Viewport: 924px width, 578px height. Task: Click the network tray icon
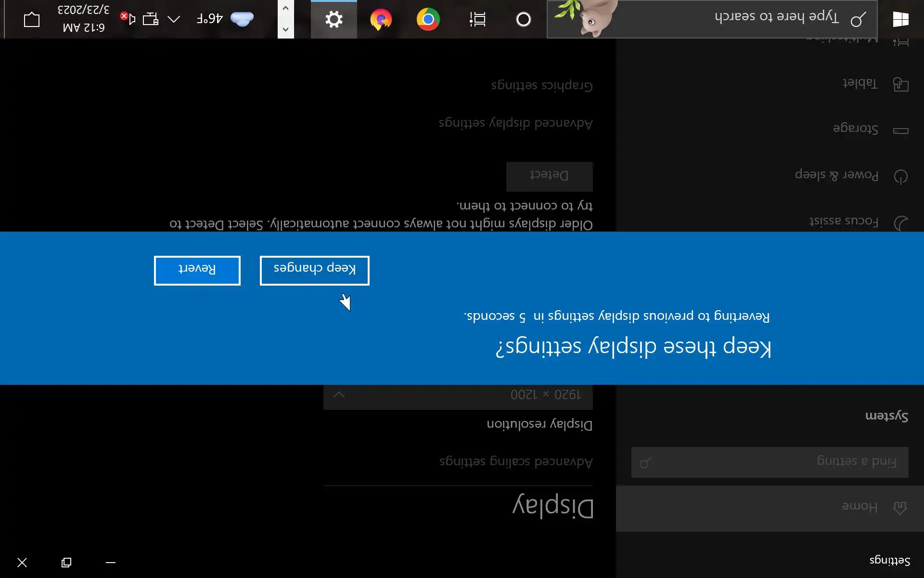pyautogui.click(x=150, y=19)
